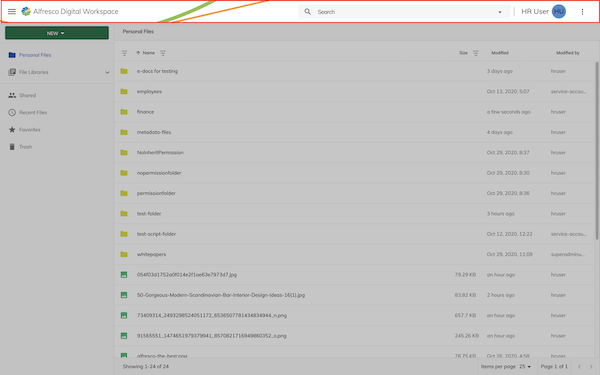This screenshot has width=600, height=375.
Task: Open Items per page 25 dropdown
Action: point(525,367)
